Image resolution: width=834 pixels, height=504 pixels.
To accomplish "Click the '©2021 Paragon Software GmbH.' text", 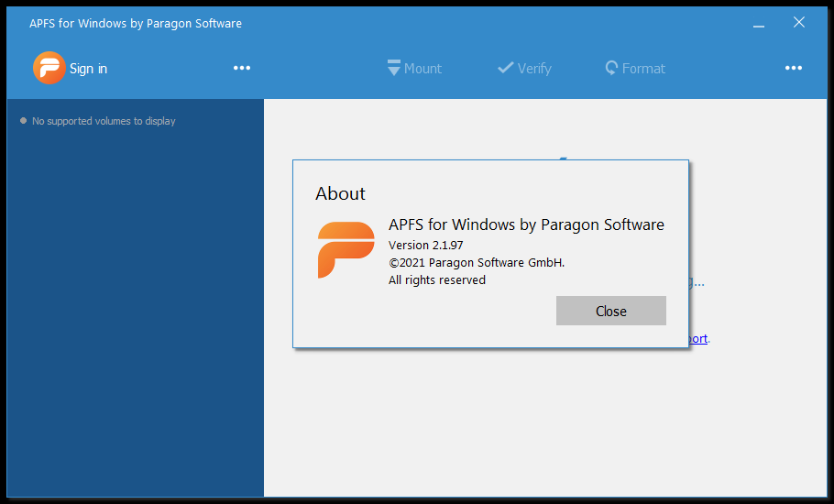I will [477, 263].
